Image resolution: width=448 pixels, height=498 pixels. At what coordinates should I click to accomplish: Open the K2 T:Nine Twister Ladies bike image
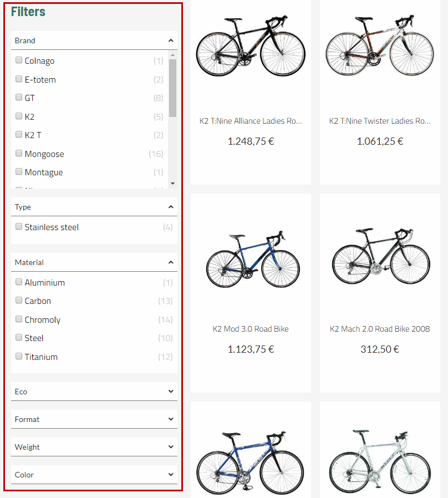[380, 45]
